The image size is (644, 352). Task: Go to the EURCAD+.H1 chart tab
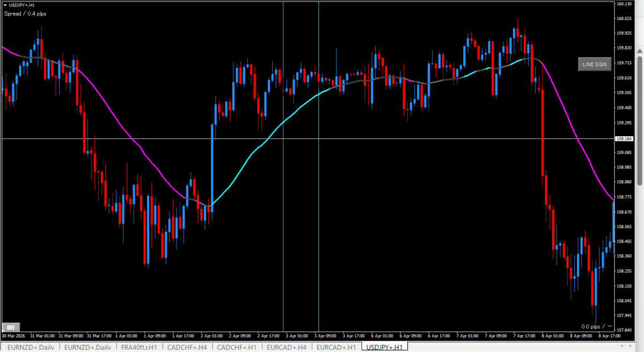[x=336, y=348]
